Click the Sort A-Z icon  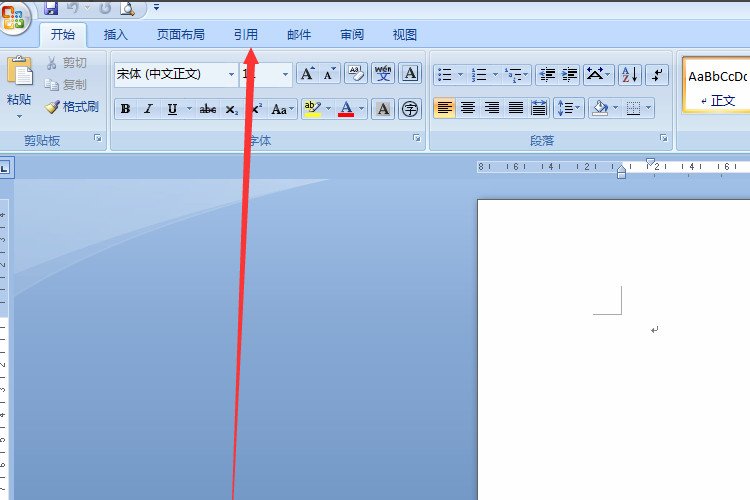pyautogui.click(x=630, y=75)
